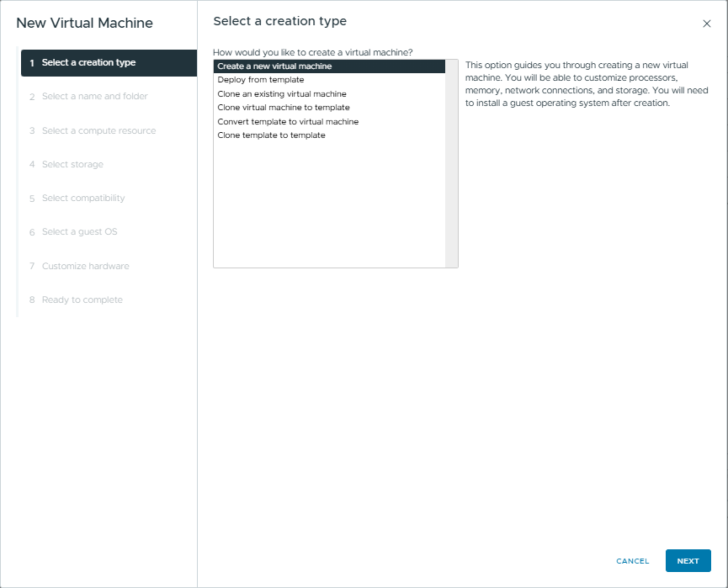
Task: Go to step 6 'Select a guest OS'
Action: [x=80, y=232]
